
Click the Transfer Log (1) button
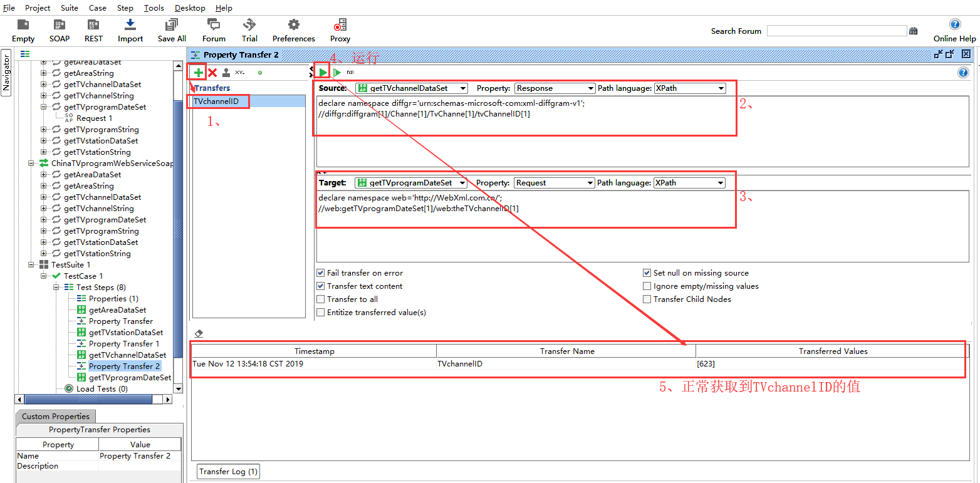pyautogui.click(x=228, y=471)
